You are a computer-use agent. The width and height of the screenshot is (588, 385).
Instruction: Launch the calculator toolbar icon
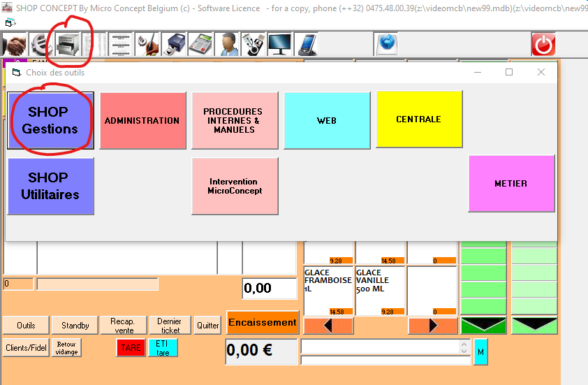tap(200, 44)
